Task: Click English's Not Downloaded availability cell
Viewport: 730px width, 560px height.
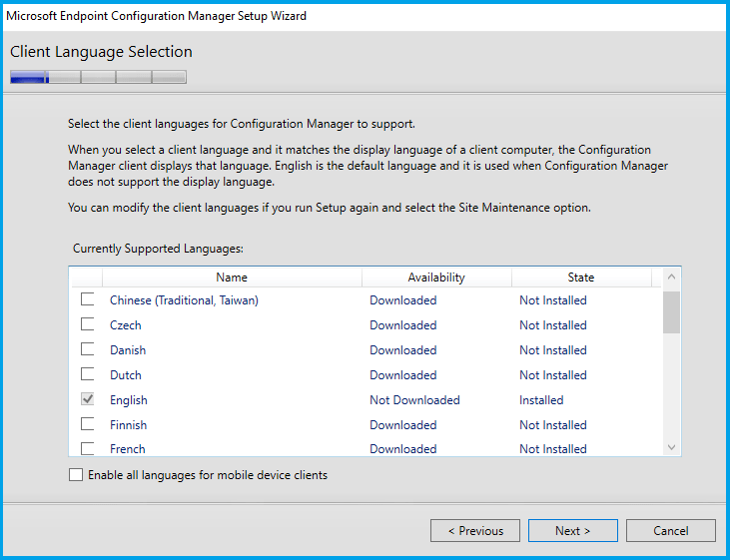Action: [x=414, y=400]
